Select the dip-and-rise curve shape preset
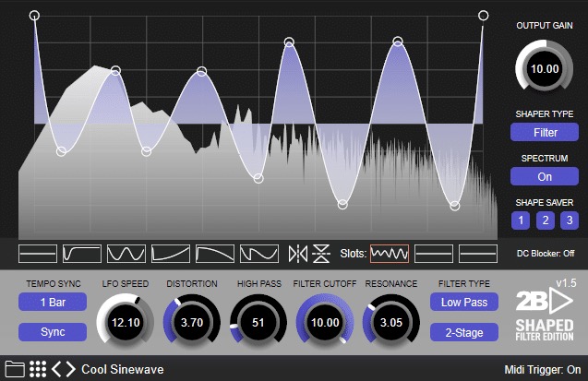 (x=259, y=254)
